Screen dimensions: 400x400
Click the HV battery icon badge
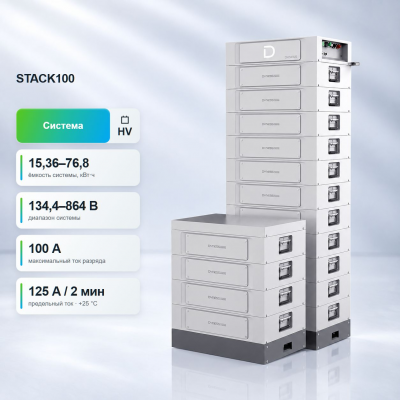click(125, 126)
